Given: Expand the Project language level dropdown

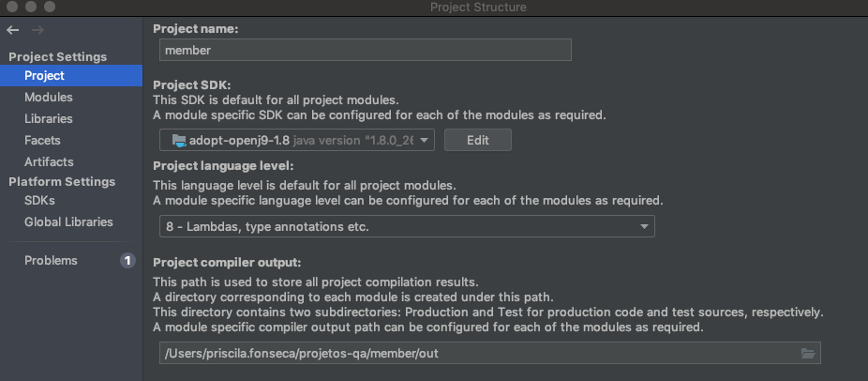Looking at the screenshot, I should point(407,226).
